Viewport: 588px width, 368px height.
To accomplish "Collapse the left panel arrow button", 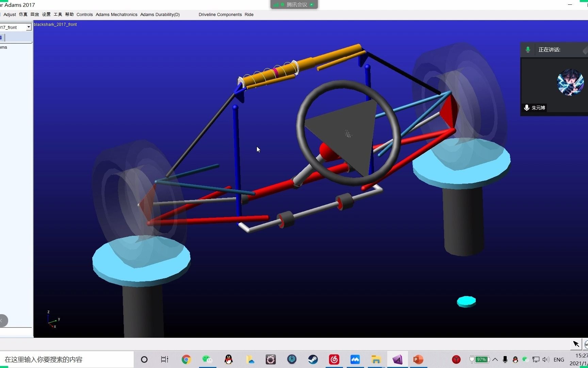I will 3,320.
